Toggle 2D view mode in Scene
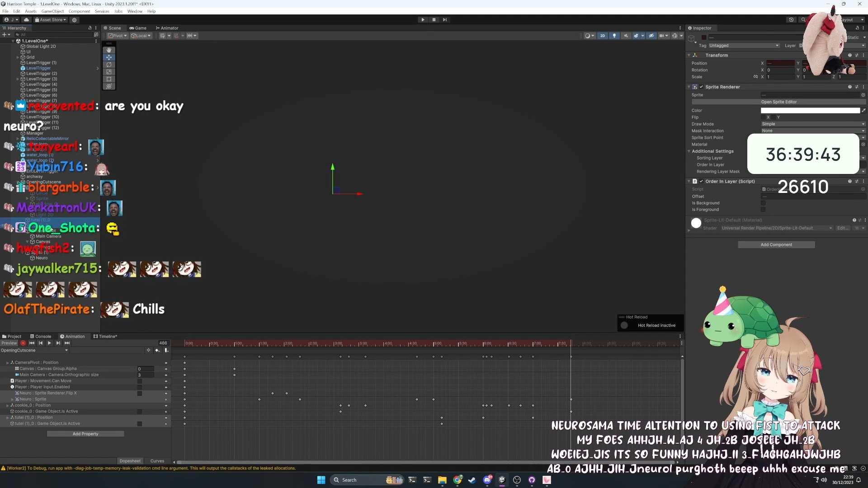 [602, 36]
